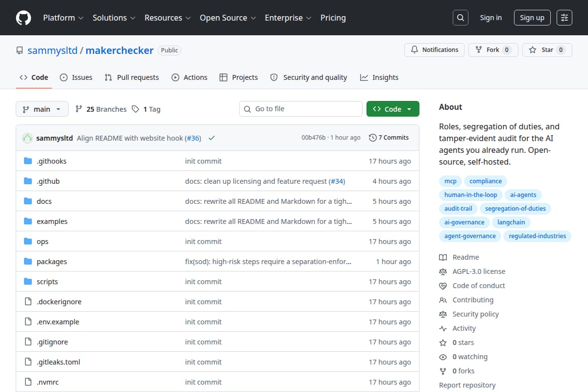Open the Pricing page
Viewport: 588px width, 392px height.
pos(333,18)
